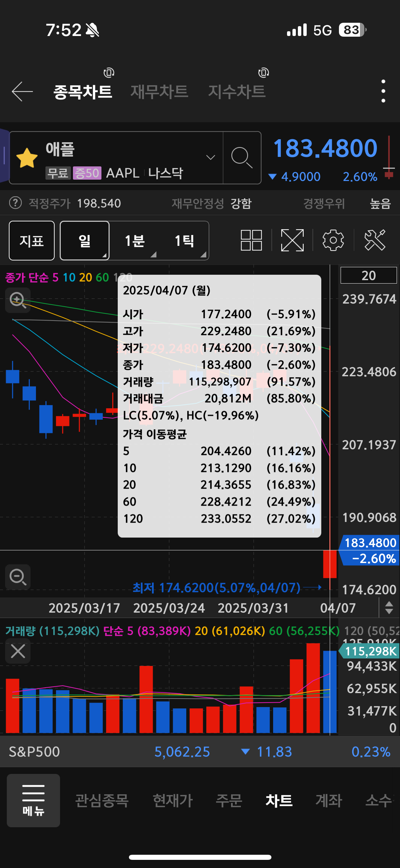
Task: Tap the 거래량 115,298,907 tooltip row
Action: (219, 381)
